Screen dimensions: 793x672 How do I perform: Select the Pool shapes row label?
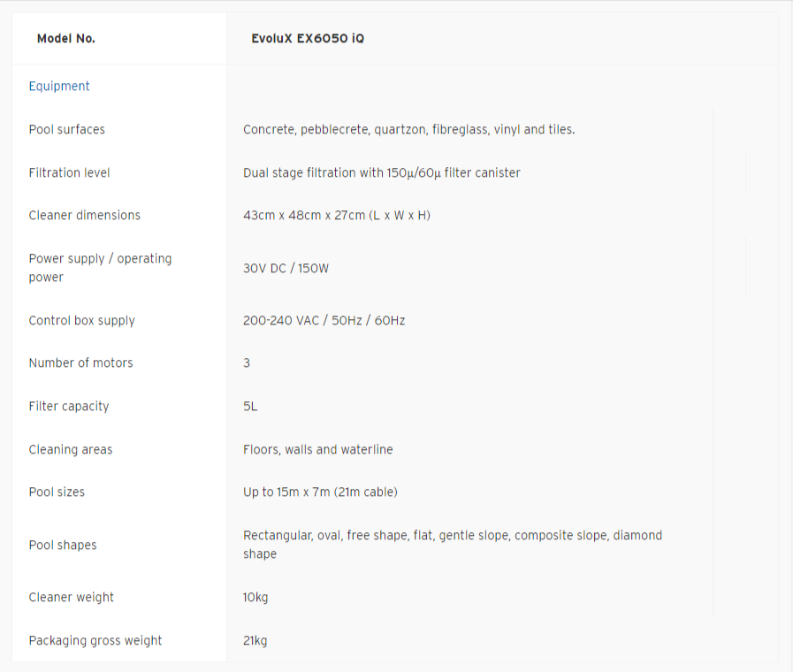coord(63,545)
